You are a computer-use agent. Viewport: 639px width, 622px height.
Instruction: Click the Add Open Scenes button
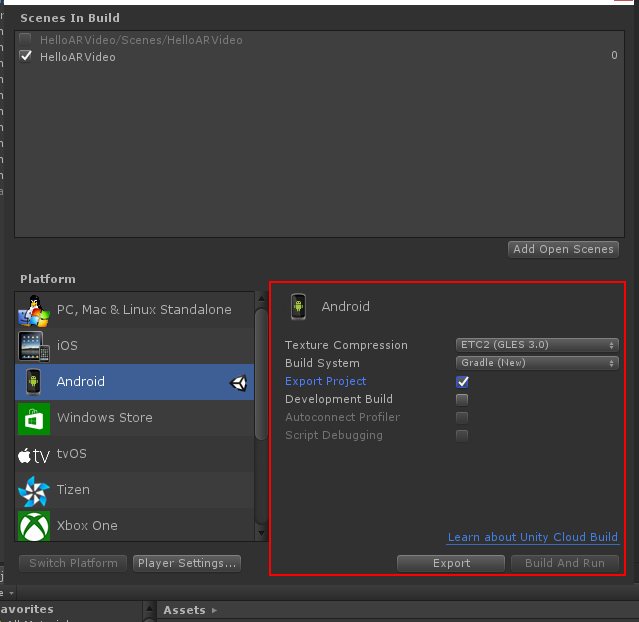click(563, 249)
